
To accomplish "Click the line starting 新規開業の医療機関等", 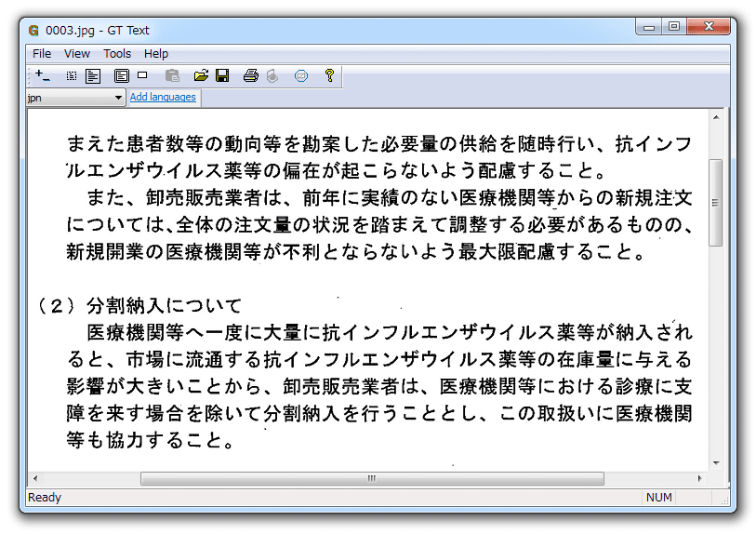I will 355,252.
